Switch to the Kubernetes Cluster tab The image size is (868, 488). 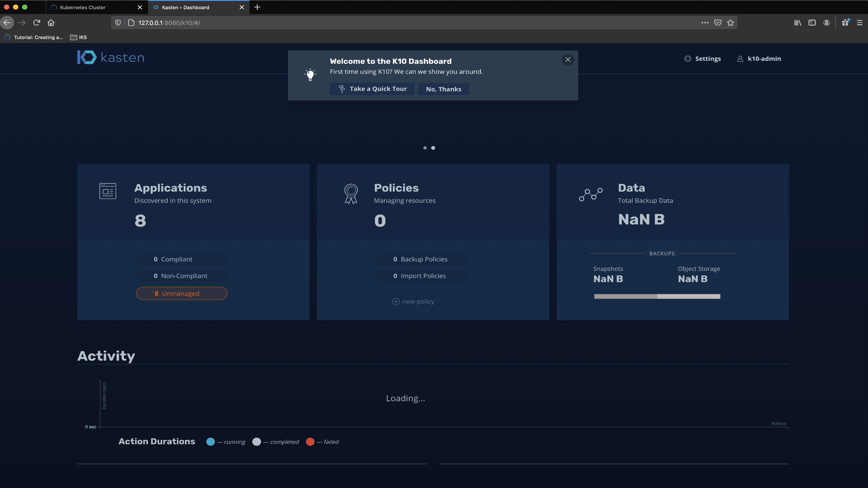click(x=97, y=7)
